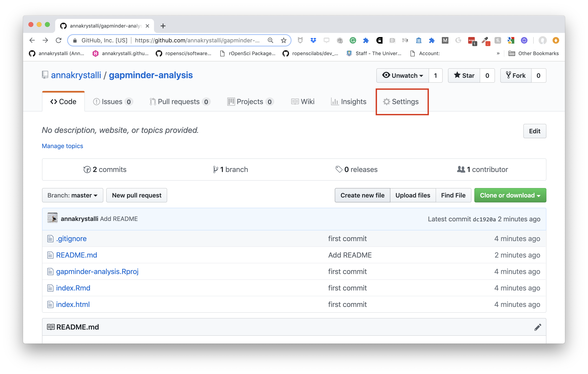View the 0 releases page
588x374 pixels.
(x=357, y=169)
